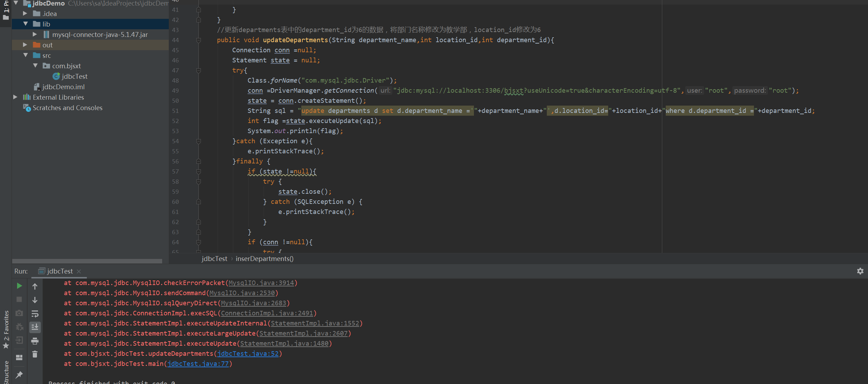
Task: Rerun jdbcTest with green play icon
Action: [19, 286]
